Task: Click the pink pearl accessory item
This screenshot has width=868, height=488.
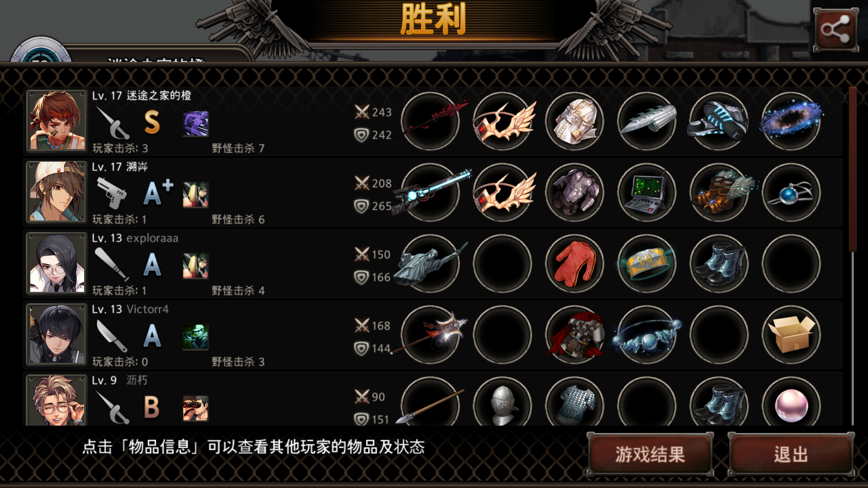Action: coord(791,403)
